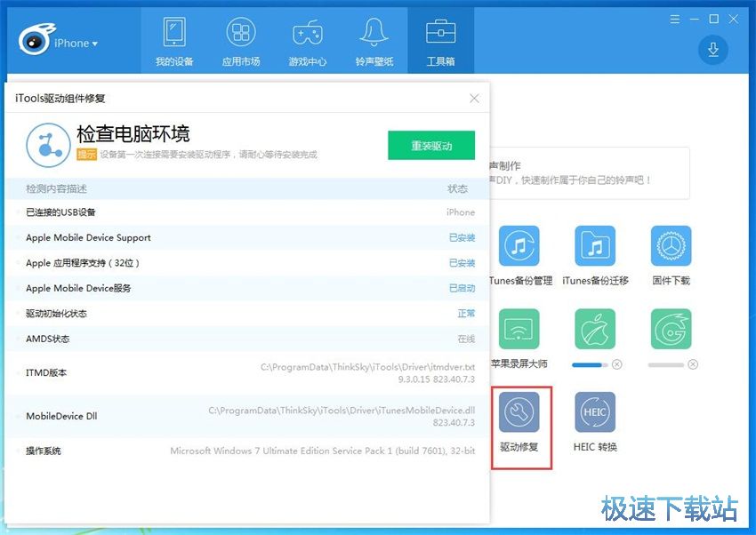Click the 状态 column header
The image size is (756, 535).
click(457, 188)
